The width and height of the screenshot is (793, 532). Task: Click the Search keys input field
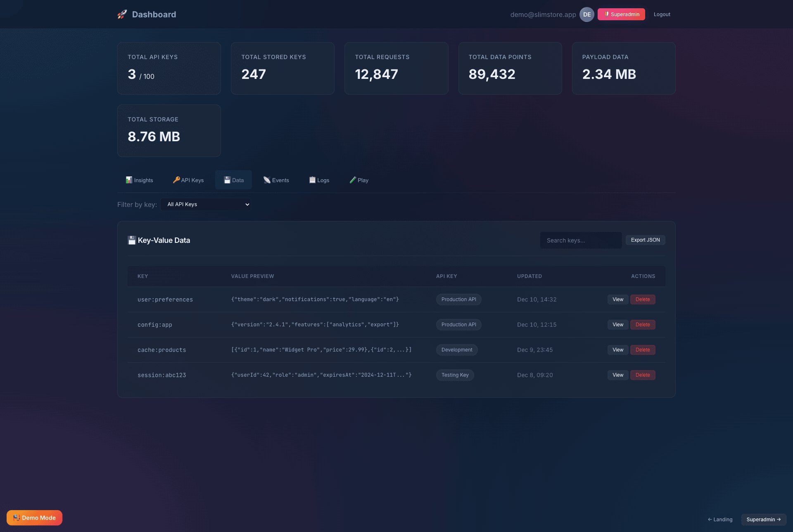pos(580,240)
